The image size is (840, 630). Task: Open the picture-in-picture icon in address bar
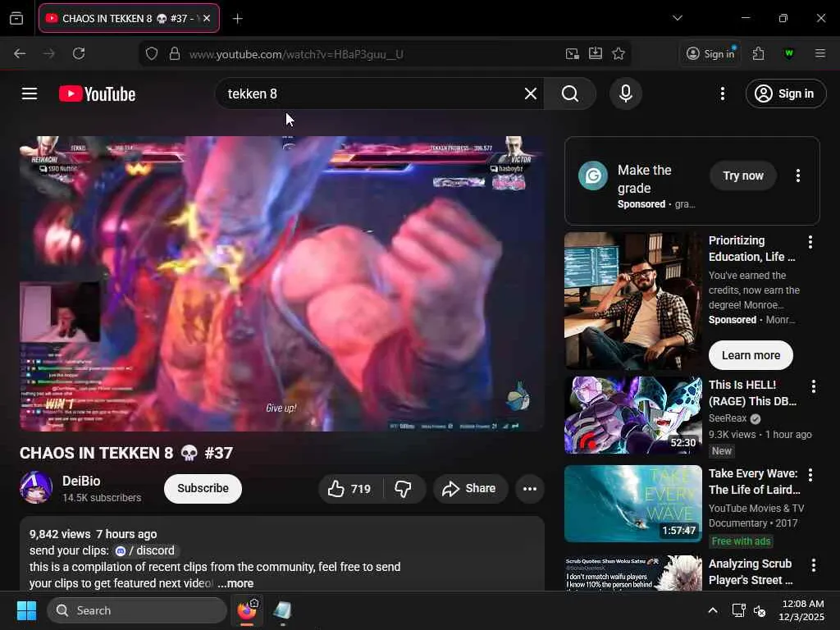pyautogui.click(x=572, y=53)
